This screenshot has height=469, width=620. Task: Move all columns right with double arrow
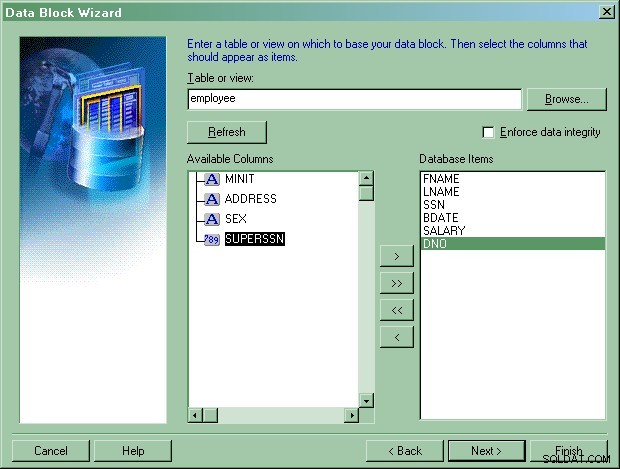[x=397, y=283]
